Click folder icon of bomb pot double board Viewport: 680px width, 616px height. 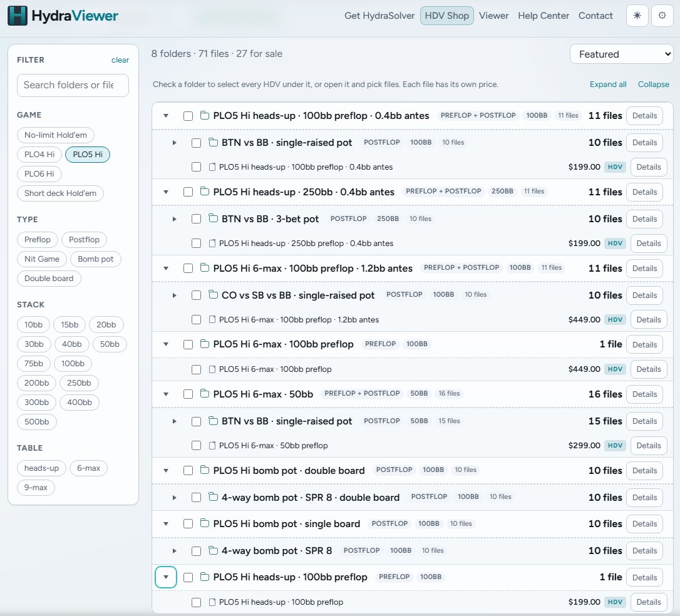click(204, 470)
